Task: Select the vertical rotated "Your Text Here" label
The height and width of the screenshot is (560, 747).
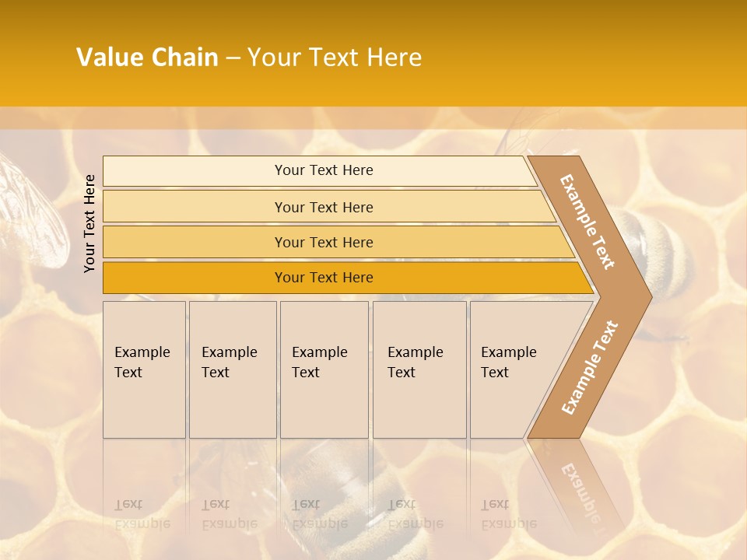Action: click(90, 223)
